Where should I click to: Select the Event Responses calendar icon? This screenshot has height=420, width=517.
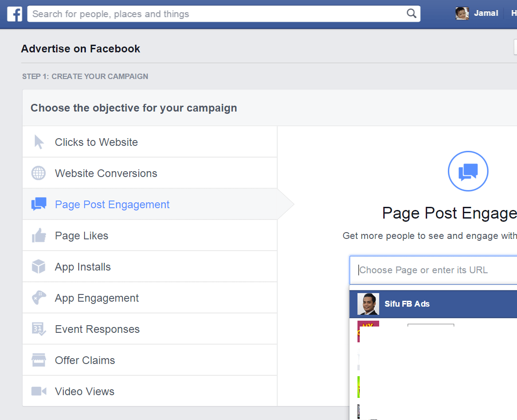coord(38,329)
